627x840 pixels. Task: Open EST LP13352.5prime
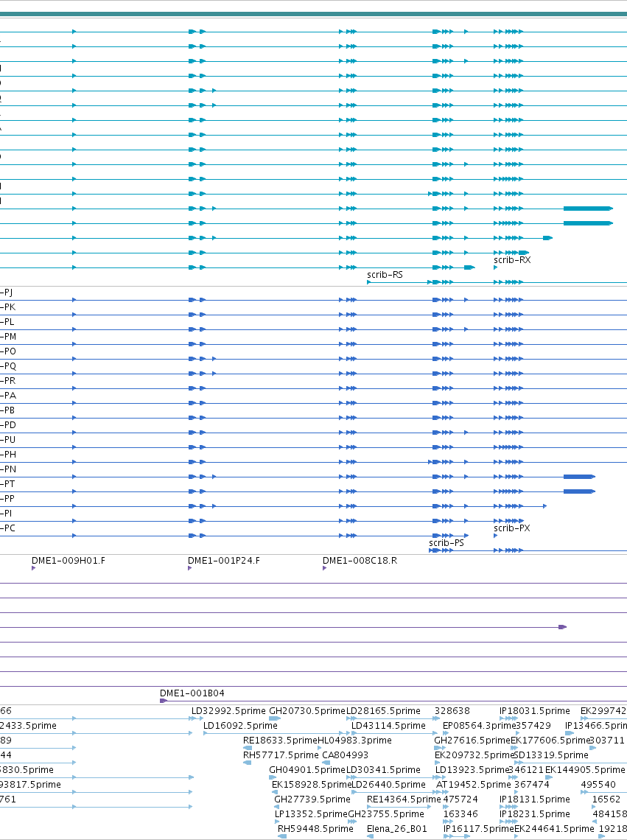[311, 813]
